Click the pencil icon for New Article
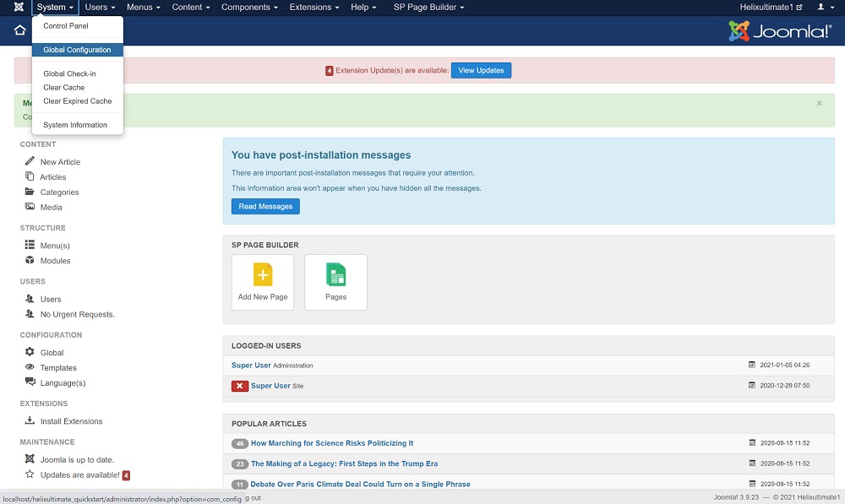 30,161
